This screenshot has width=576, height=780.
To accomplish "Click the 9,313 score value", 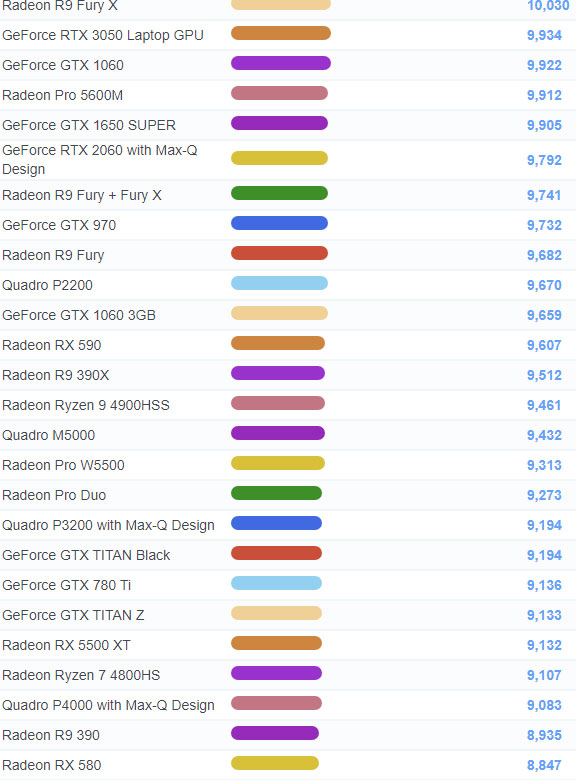I will click(544, 465).
